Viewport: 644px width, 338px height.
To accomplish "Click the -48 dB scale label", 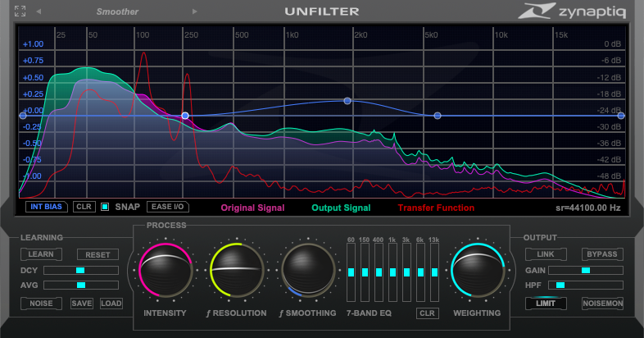I will pos(609,176).
